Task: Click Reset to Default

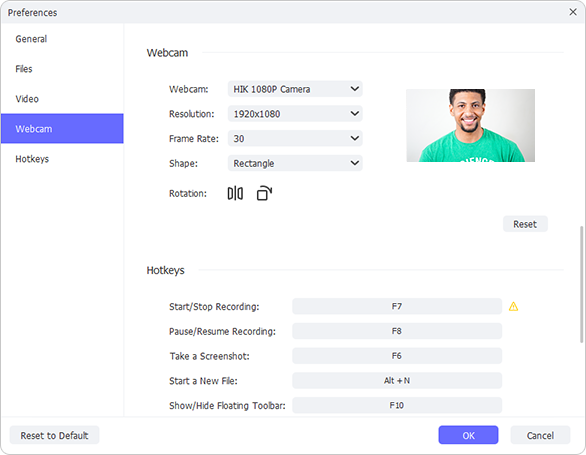Action: point(55,435)
